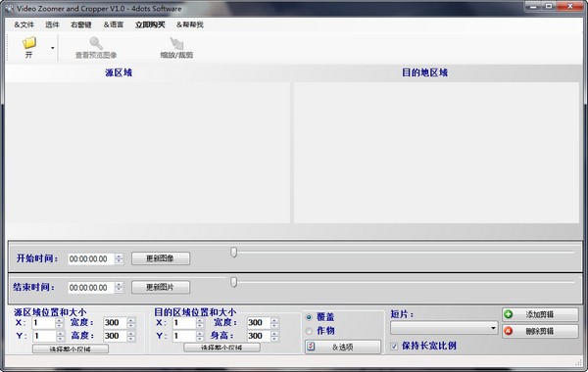Click the button under source region fields
This screenshot has height=372, width=588.
71,349
